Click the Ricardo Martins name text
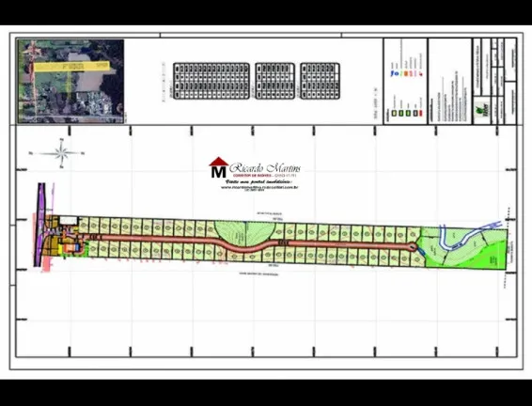This screenshot has width=532, height=406. tap(265, 168)
